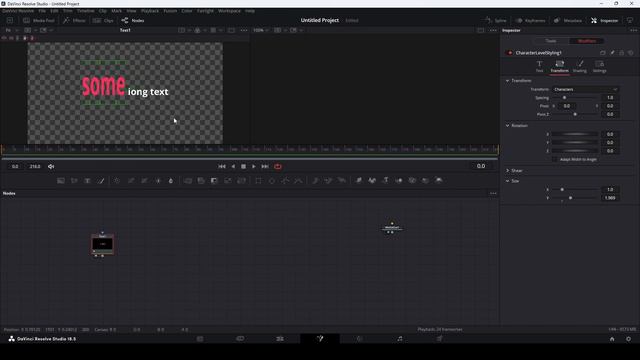Mute audio with speaker icon

(51, 167)
